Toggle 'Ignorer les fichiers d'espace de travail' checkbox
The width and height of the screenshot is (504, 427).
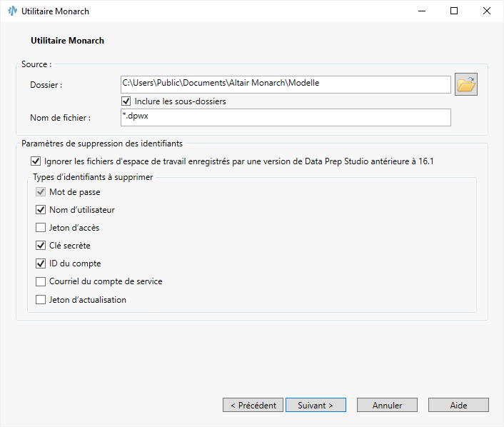pos(36,161)
